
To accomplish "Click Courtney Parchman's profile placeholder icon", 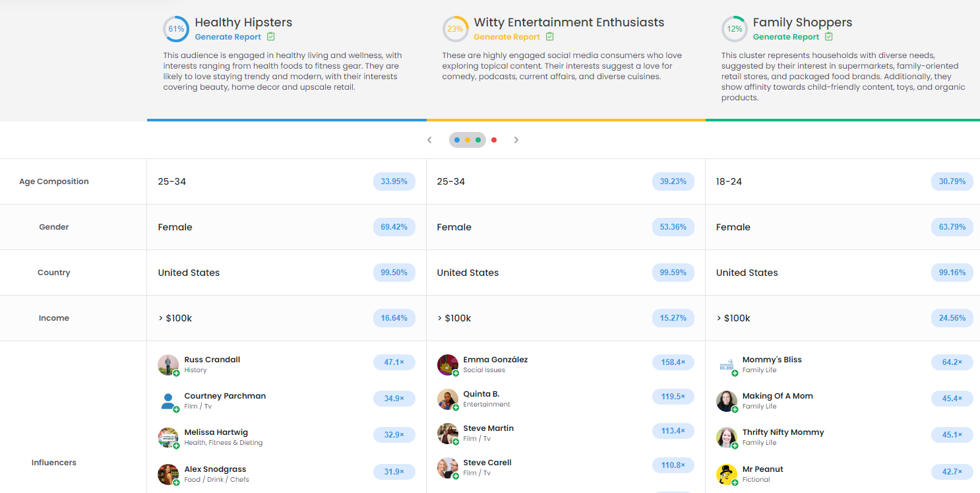I will tap(168, 401).
